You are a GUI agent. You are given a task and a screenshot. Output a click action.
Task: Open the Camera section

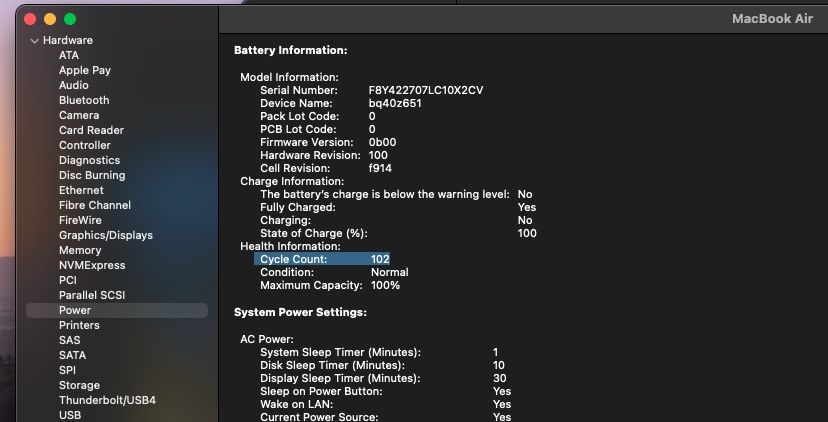[x=79, y=115]
